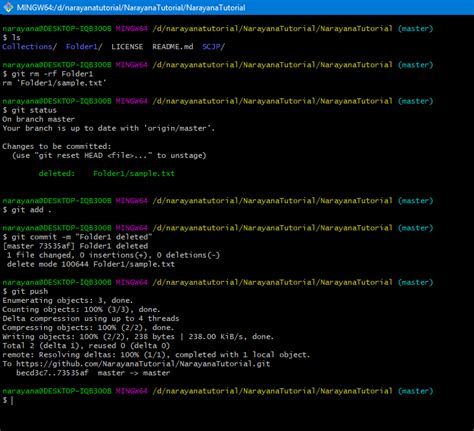Click the 'On branch master' line

click(38, 119)
